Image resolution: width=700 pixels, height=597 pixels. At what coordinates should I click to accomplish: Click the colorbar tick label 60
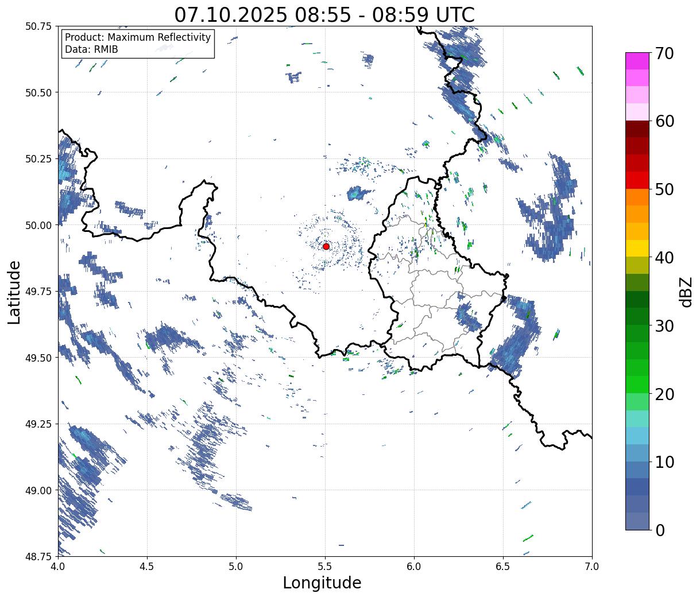click(x=664, y=121)
